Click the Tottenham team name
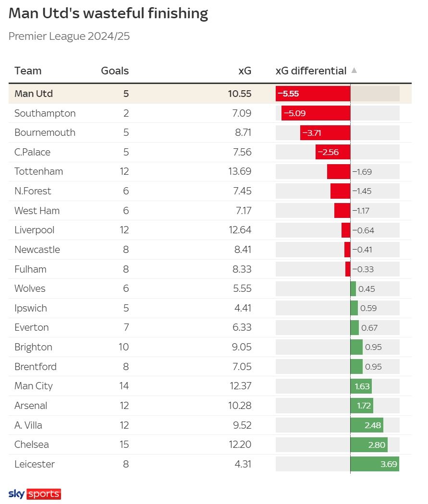The width and height of the screenshot is (428, 504). point(38,171)
